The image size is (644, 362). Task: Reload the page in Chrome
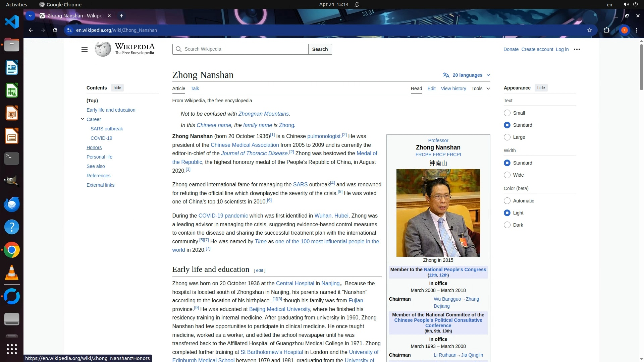[x=55, y=30]
